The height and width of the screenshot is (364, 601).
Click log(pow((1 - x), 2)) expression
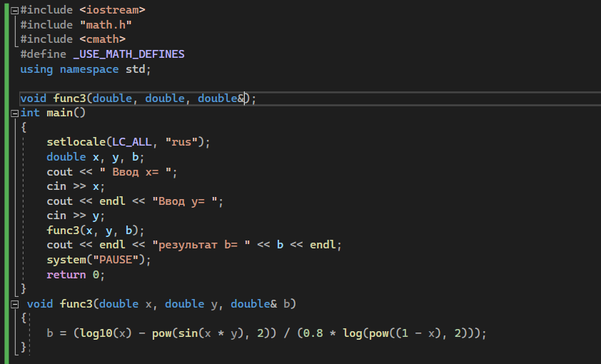(x=408, y=333)
